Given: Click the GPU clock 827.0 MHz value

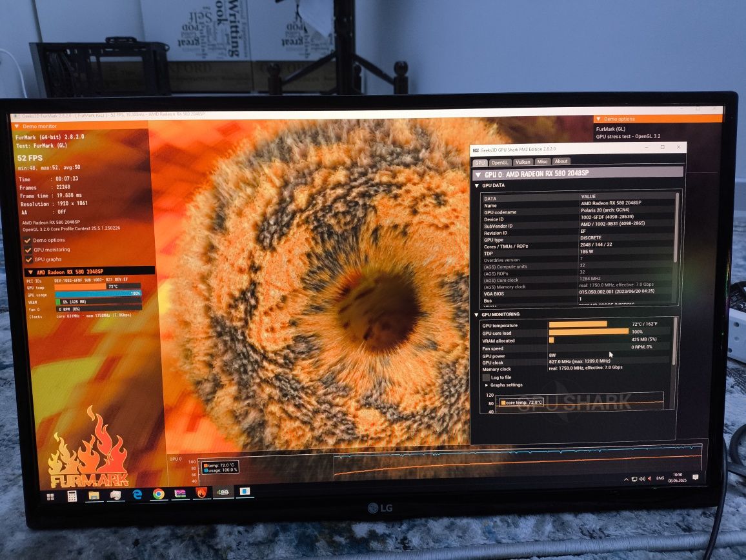Looking at the screenshot, I should [x=579, y=361].
